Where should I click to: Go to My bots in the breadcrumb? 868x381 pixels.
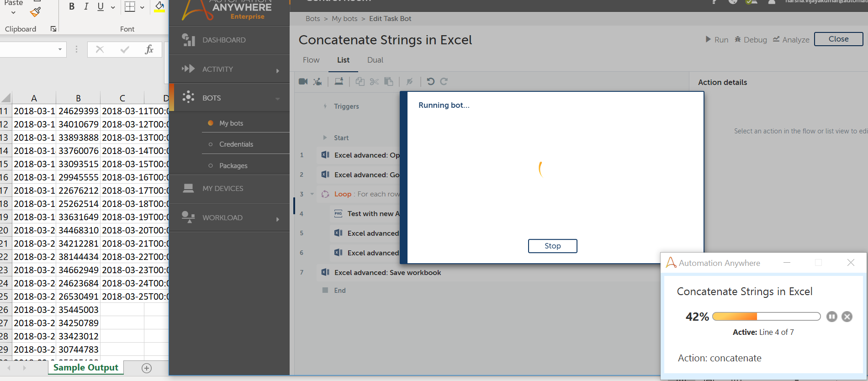pyautogui.click(x=344, y=18)
